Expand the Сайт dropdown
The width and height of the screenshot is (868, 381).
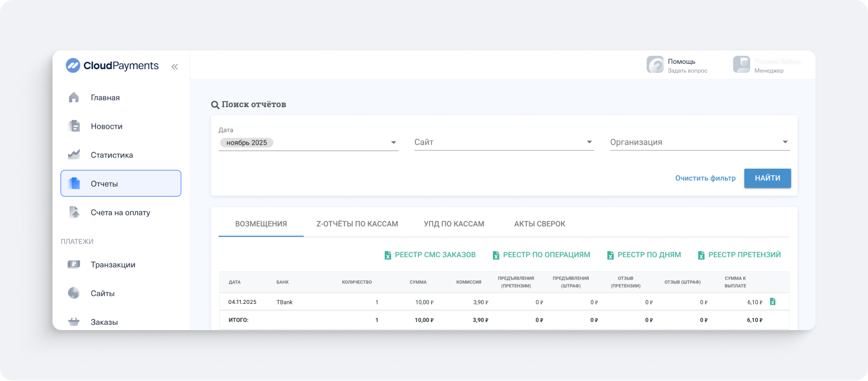tap(589, 143)
